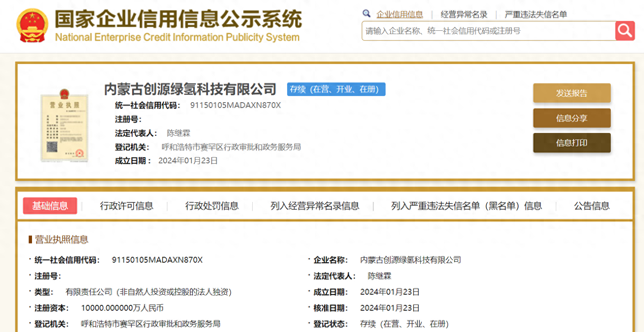Click 呼和浩特市赛罕区行政审批和政务服务局 in header card

(231, 147)
